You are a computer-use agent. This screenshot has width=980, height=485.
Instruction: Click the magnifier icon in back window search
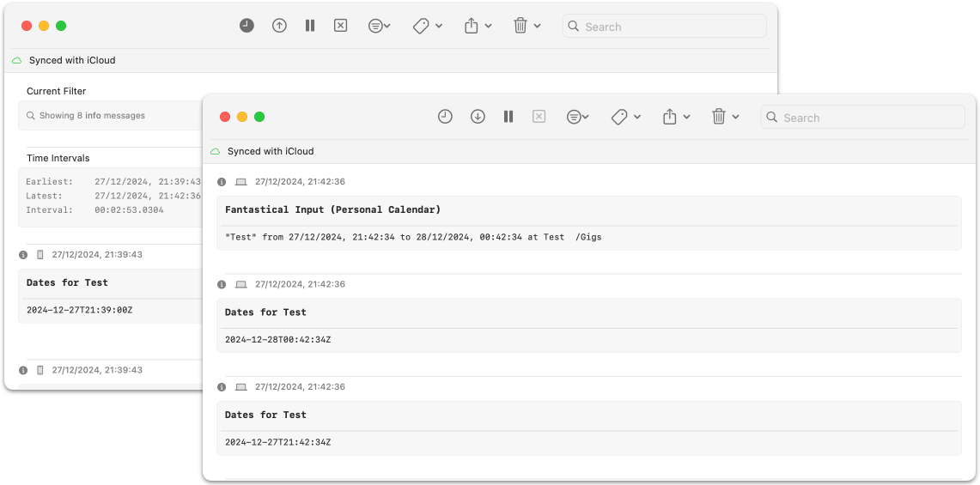(574, 27)
